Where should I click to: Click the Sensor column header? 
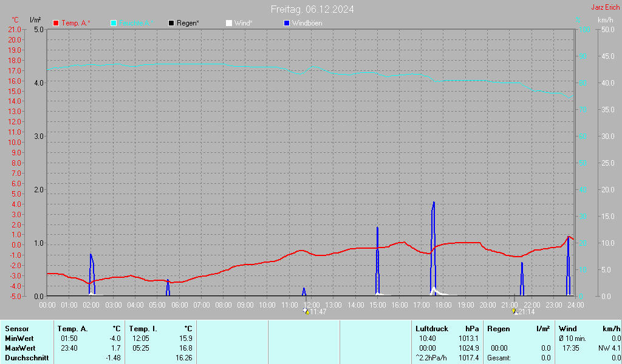(16, 329)
